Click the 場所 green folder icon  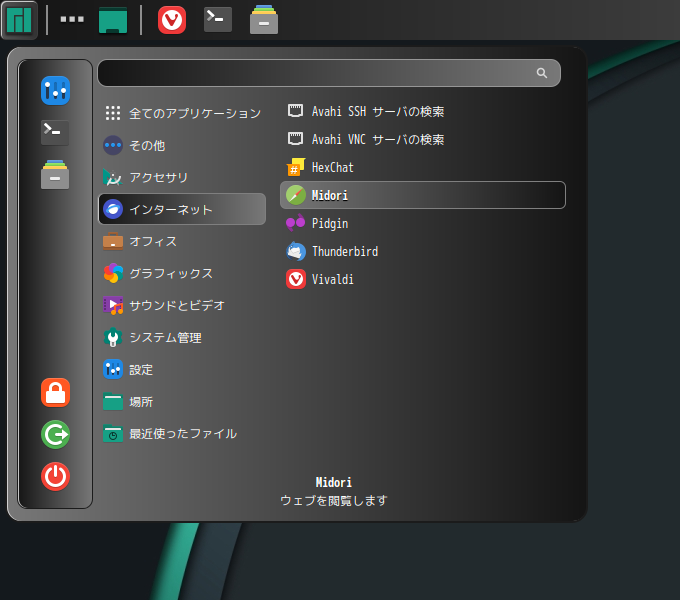coord(113,401)
